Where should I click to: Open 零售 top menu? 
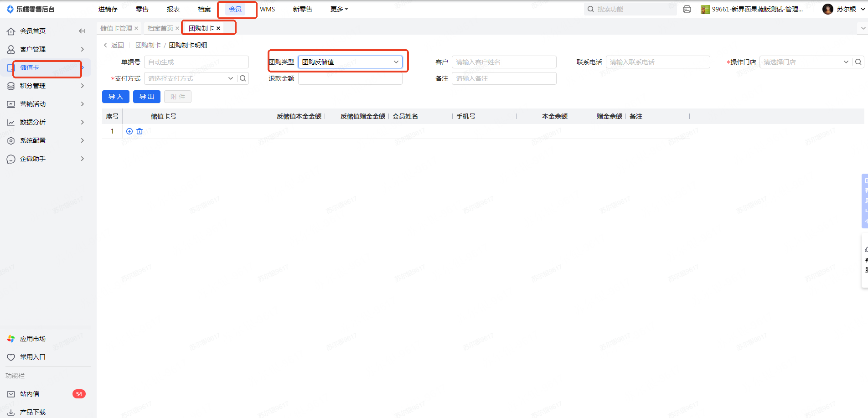click(142, 9)
